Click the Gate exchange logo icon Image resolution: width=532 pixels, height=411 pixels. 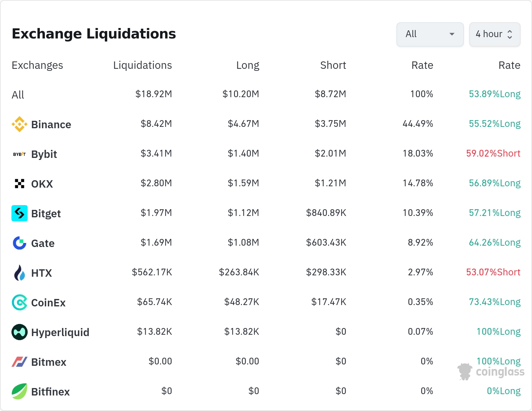pos(20,243)
